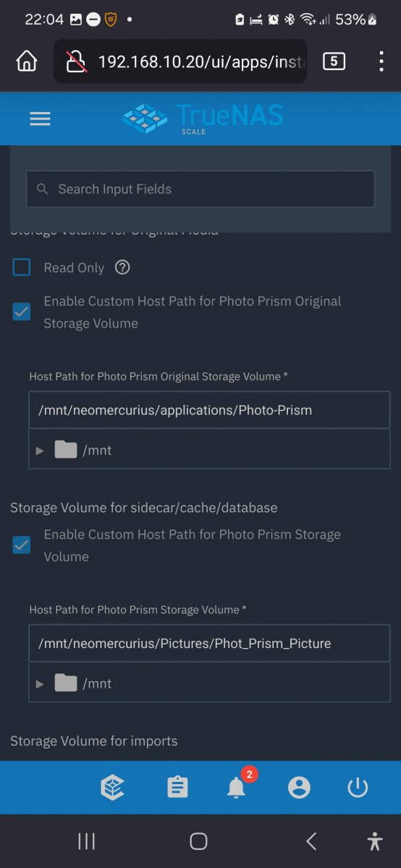Open the user account settings icon
This screenshot has height=868, width=401.
299,788
